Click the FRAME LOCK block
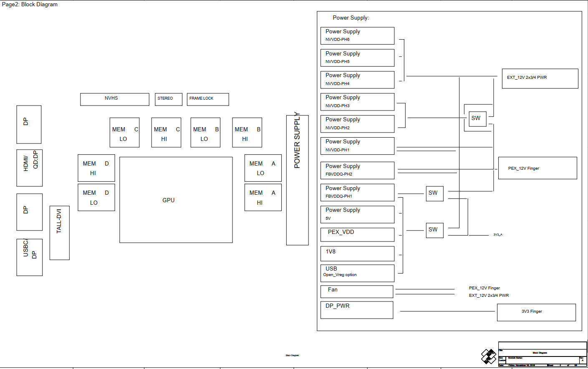 [x=207, y=99]
